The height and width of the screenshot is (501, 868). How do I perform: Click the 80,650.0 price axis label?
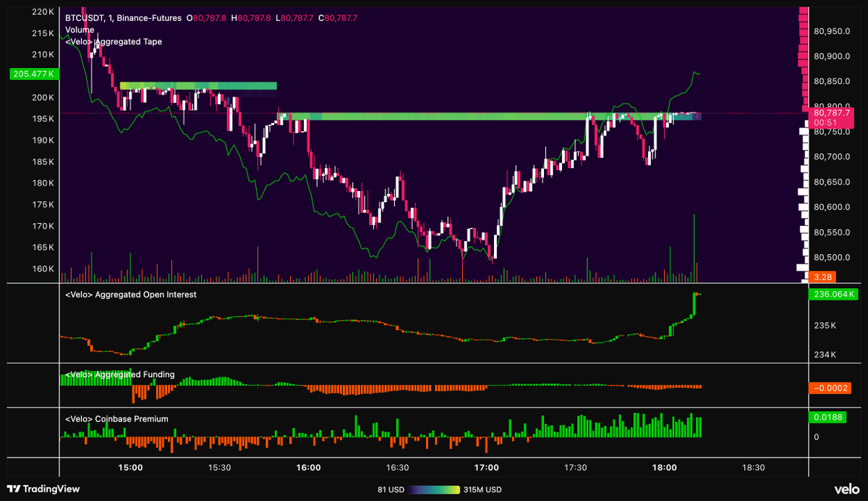[x=832, y=182]
